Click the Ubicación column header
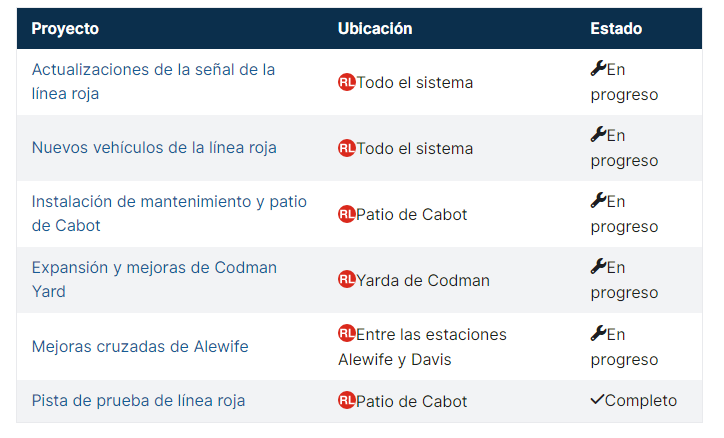Image resolution: width=724 pixels, height=438 pixels. pos(375,29)
